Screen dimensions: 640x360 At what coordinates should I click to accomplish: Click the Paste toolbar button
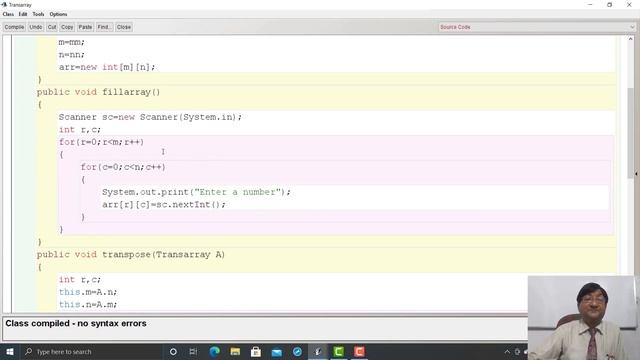85,27
